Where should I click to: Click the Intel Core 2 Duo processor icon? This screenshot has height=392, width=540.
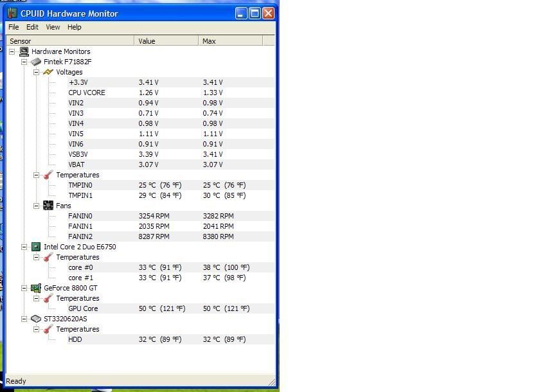36,247
